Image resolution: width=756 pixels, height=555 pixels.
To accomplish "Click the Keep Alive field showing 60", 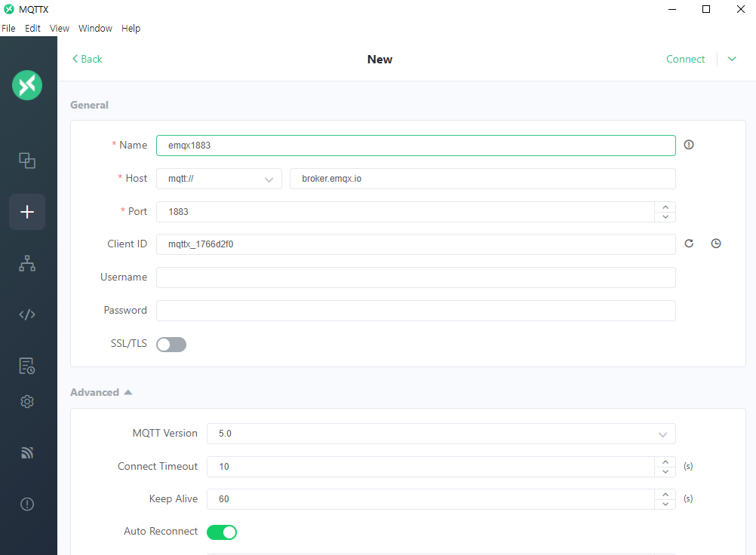I will coord(431,499).
